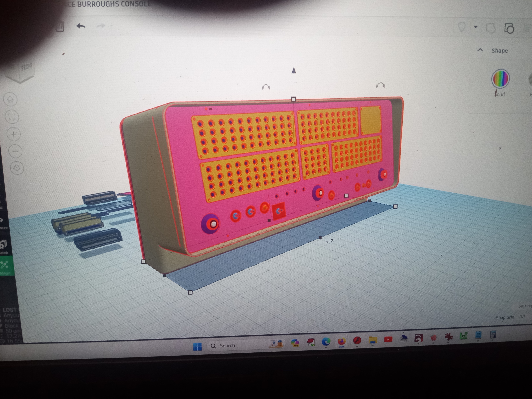Open the red splat app icon in taskbar
This screenshot has height=399, width=532.
(x=448, y=336)
